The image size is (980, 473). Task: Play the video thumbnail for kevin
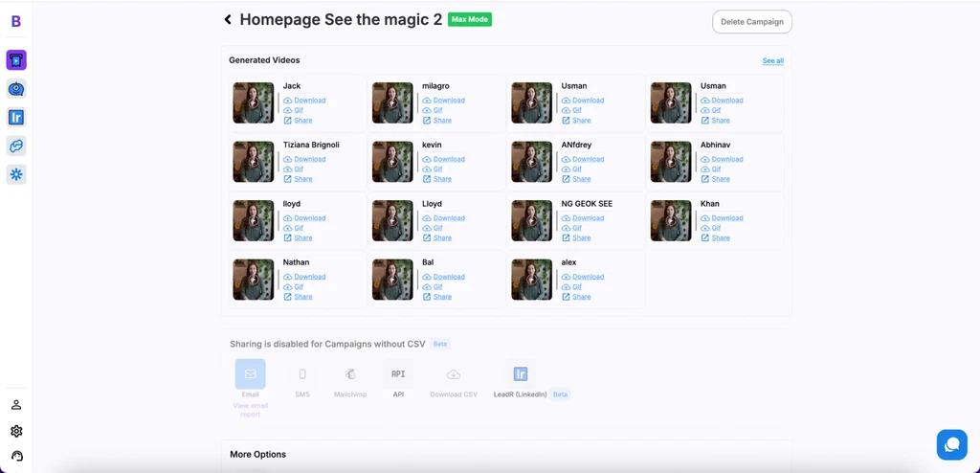pyautogui.click(x=392, y=162)
